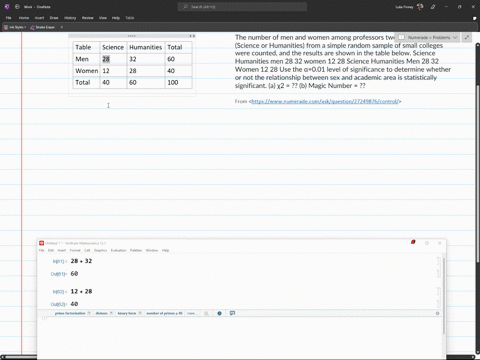
Task: Open the Mathematica Graphics menu
Action: [x=100, y=250]
